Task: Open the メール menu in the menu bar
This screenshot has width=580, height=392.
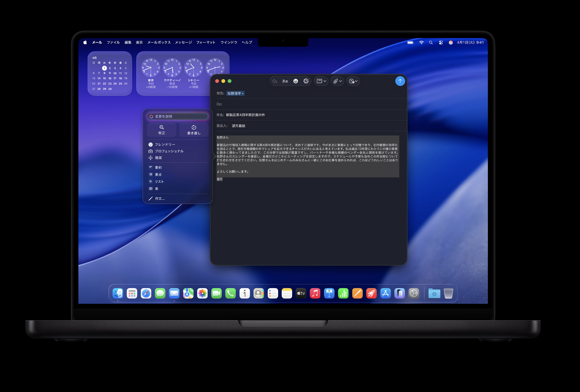Action: (97, 42)
